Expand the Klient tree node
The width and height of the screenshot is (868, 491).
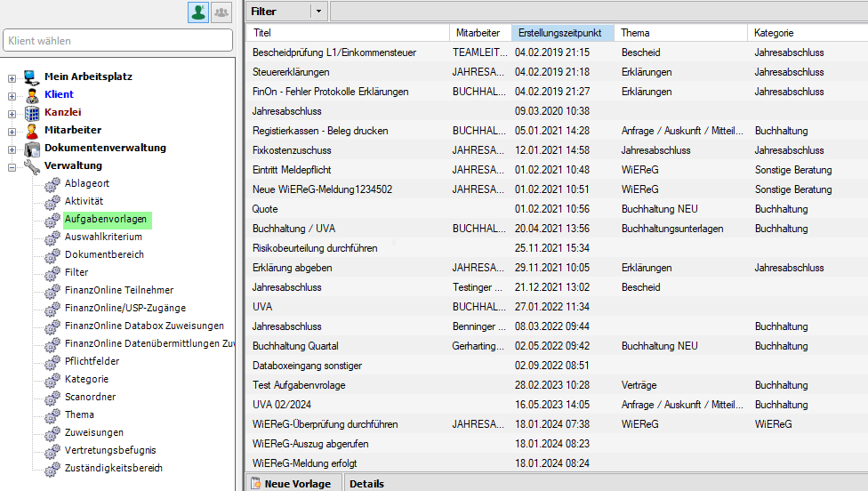[x=12, y=95]
